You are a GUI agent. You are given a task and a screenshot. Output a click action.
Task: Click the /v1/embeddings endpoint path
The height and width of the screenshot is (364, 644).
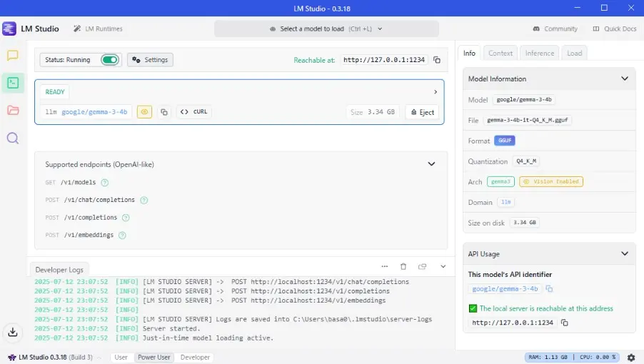(x=89, y=235)
